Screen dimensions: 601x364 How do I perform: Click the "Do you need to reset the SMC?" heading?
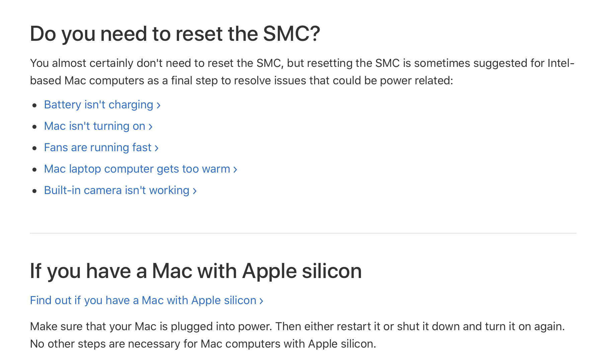[175, 34]
